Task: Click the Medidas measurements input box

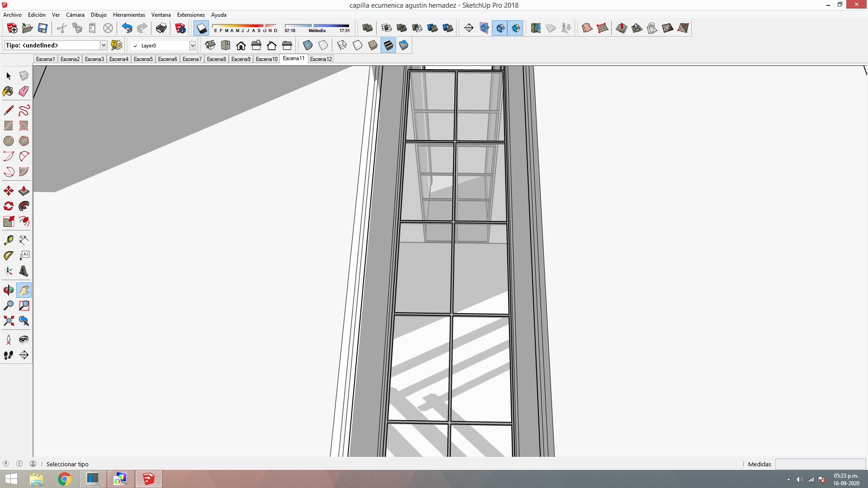Action: tap(820, 464)
